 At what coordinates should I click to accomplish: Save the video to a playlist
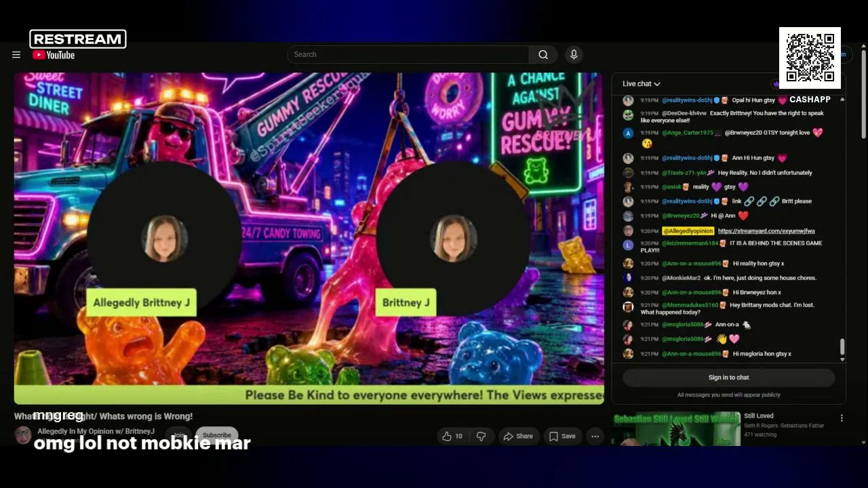[562, 436]
